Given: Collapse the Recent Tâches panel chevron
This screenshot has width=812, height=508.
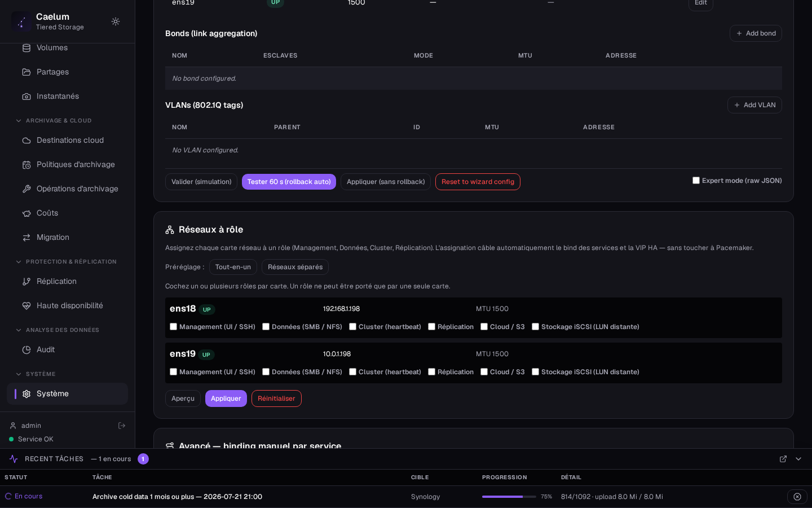Looking at the screenshot, I should pos(798,459).
